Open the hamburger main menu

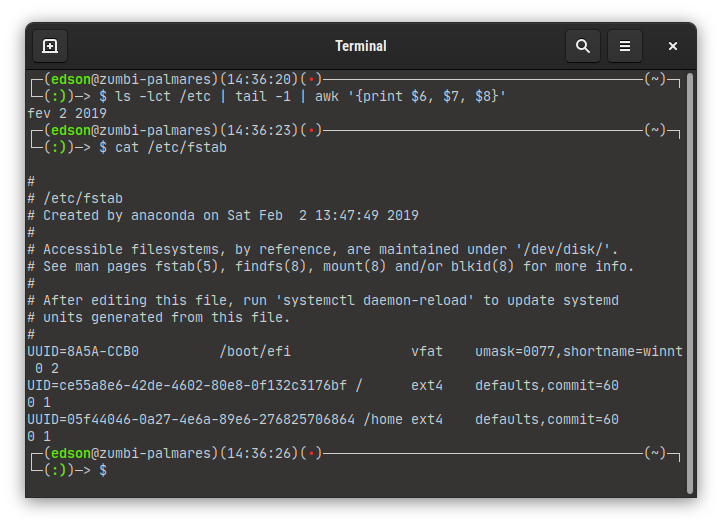point(624,46)
